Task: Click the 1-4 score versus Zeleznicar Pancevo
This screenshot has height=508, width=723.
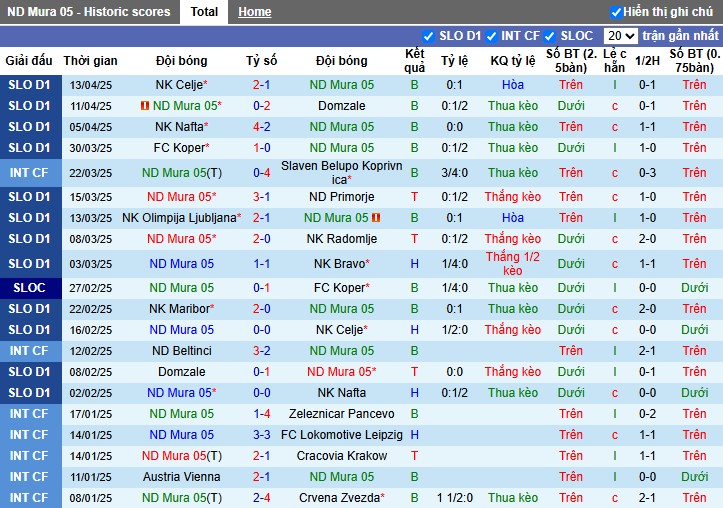Action: click(x=261, y=414)
